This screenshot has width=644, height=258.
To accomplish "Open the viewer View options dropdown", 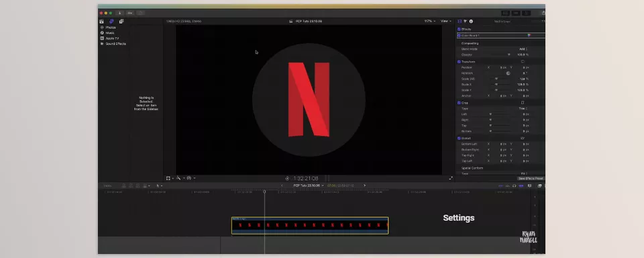I will 445,21.
